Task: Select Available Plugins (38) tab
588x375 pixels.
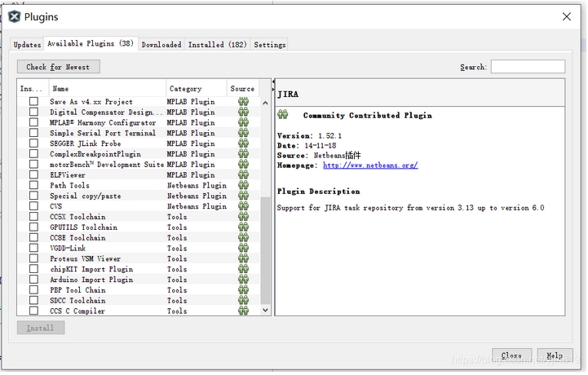Action: click(x=91, y=43)
